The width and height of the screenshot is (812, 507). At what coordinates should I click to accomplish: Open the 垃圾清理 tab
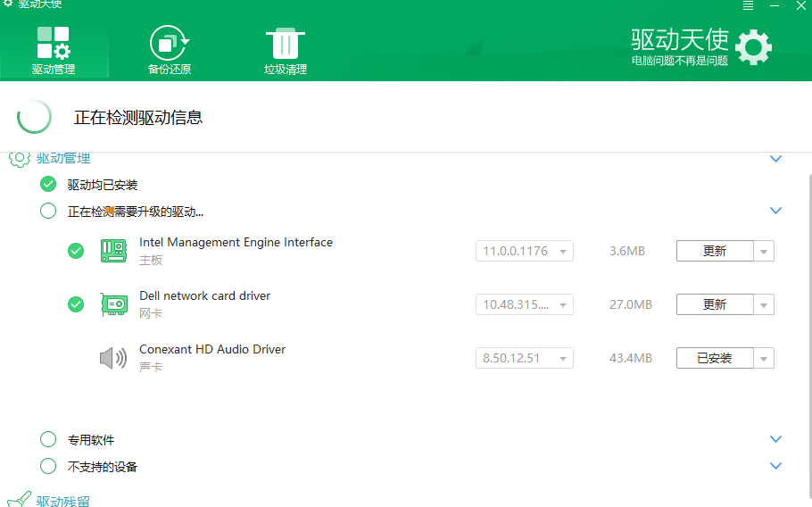(x=286, y=51)
